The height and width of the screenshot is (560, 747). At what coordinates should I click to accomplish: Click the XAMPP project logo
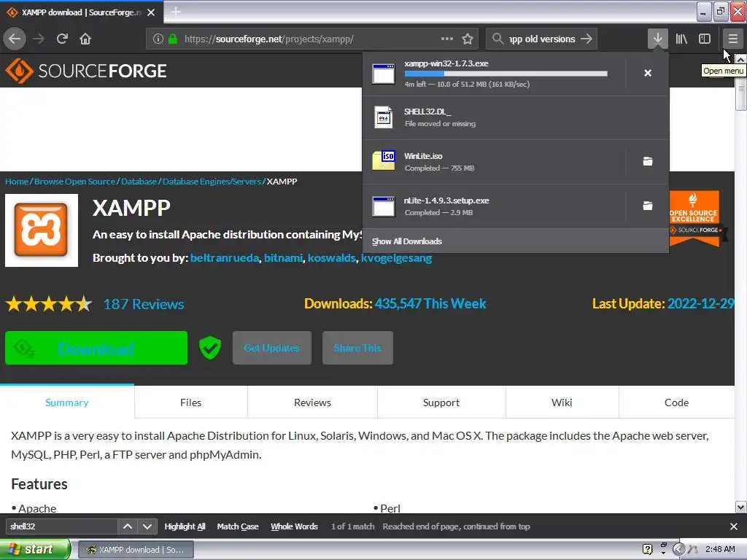[42, 230]
